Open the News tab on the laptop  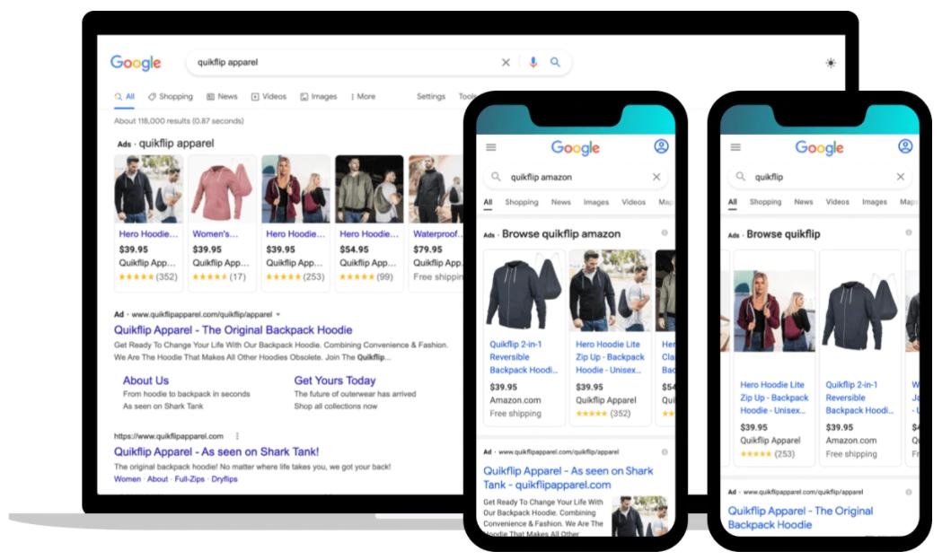(222, 96)
